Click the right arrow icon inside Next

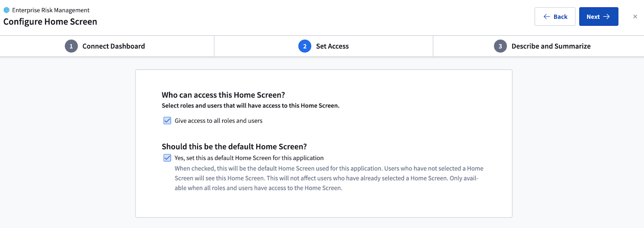coord(606,17)
